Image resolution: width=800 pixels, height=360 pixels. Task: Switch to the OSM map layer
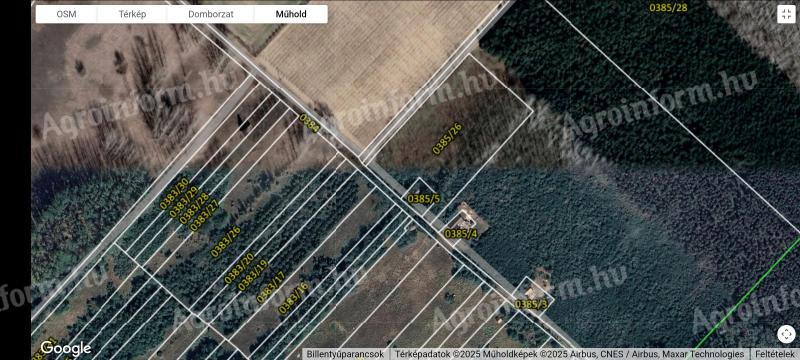click(66, 14)
